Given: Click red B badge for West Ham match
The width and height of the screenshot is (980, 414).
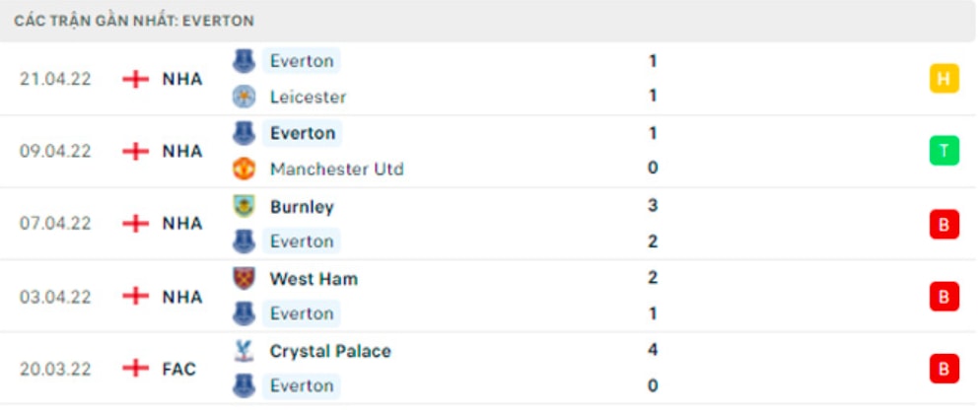Looking at the screenshot, I should click(944, 296).
